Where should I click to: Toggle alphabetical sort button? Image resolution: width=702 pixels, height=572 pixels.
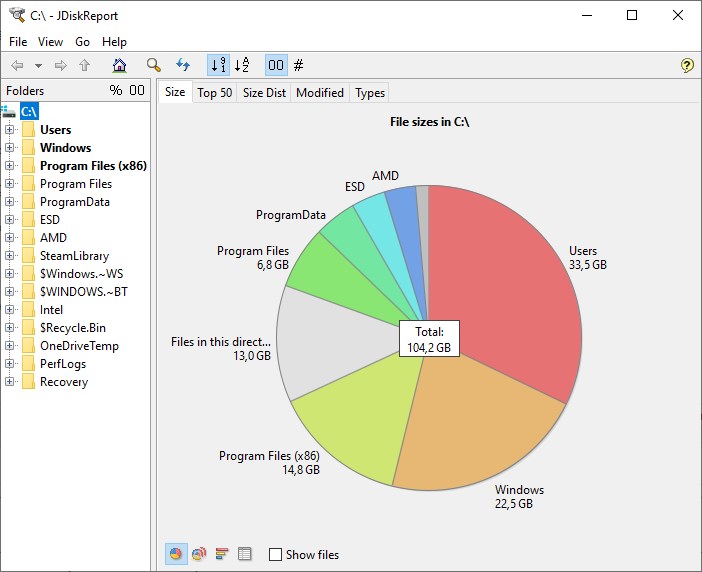[241, 65]
